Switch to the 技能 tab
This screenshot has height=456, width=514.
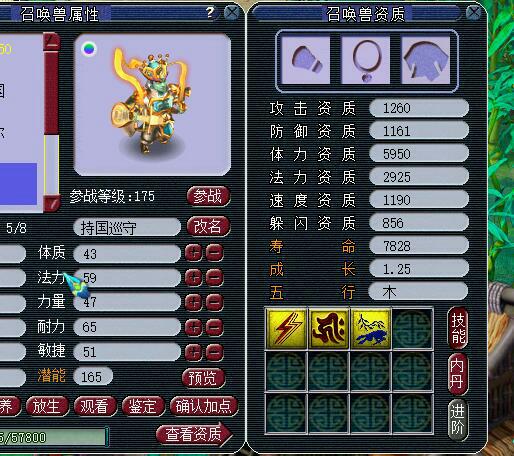point(458,328)
